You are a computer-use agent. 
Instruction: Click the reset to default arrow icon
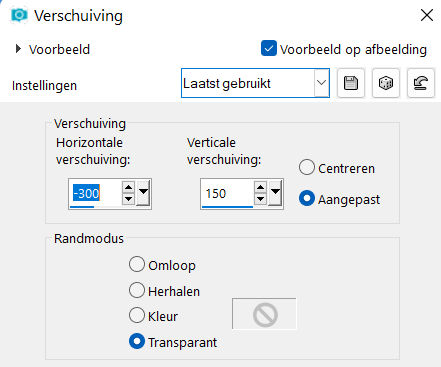point(421,83)
